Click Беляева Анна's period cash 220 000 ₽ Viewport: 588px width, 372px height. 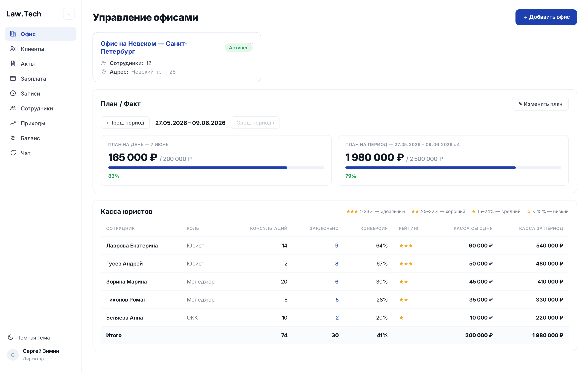(x=549, y=318)
